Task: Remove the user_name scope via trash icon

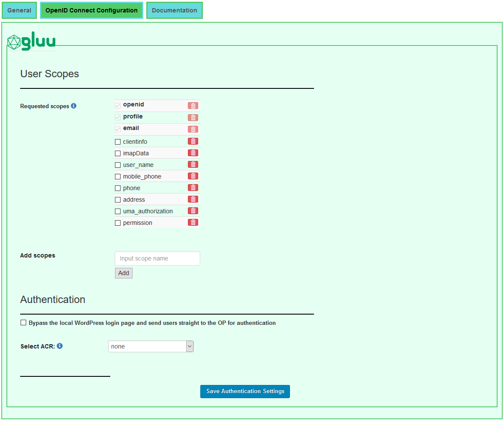Action: (193, 164)
